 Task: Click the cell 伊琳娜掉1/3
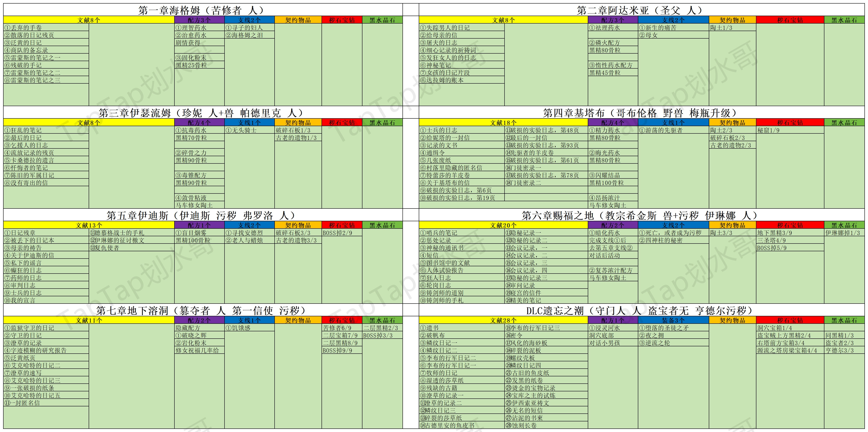pyautogui.click(x=844, y=233)
